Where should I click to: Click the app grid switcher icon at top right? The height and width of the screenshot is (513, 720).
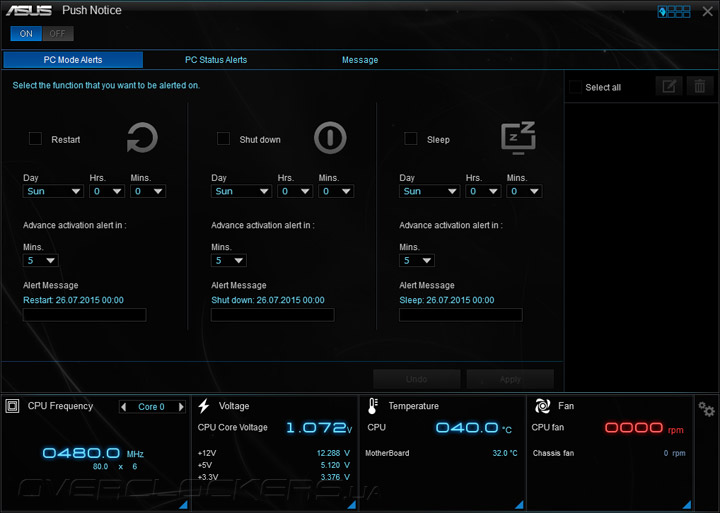(x=674, y=11)
